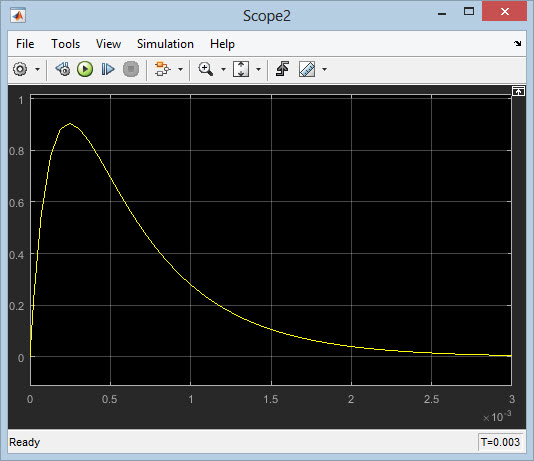The height and width of the screenshot is (461, 534).
Task: Expand the measurements dropdown arrow
Action: 325,69
